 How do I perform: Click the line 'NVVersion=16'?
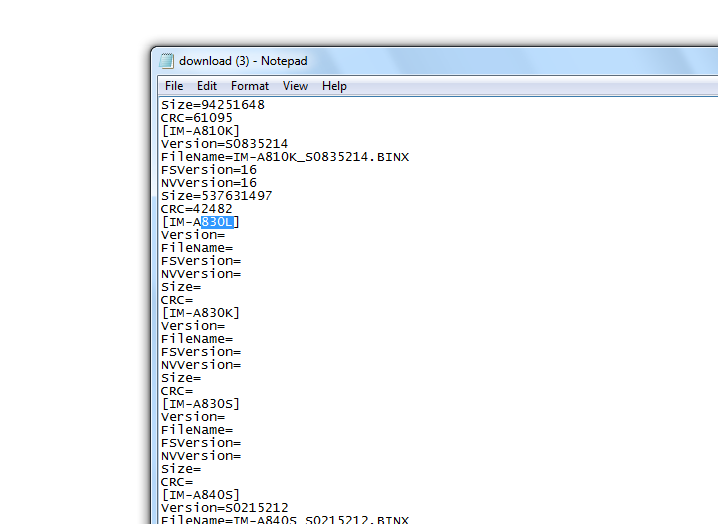[x=209, y=183]
